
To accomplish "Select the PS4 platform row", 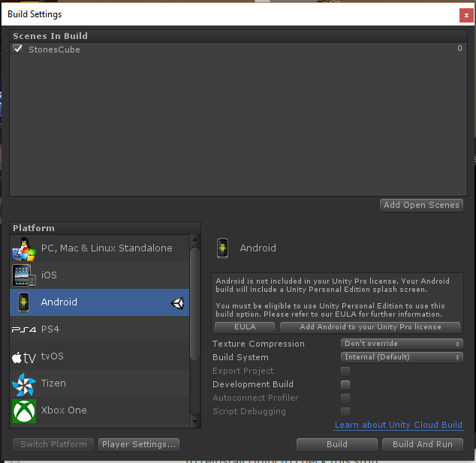I will 100,329.
